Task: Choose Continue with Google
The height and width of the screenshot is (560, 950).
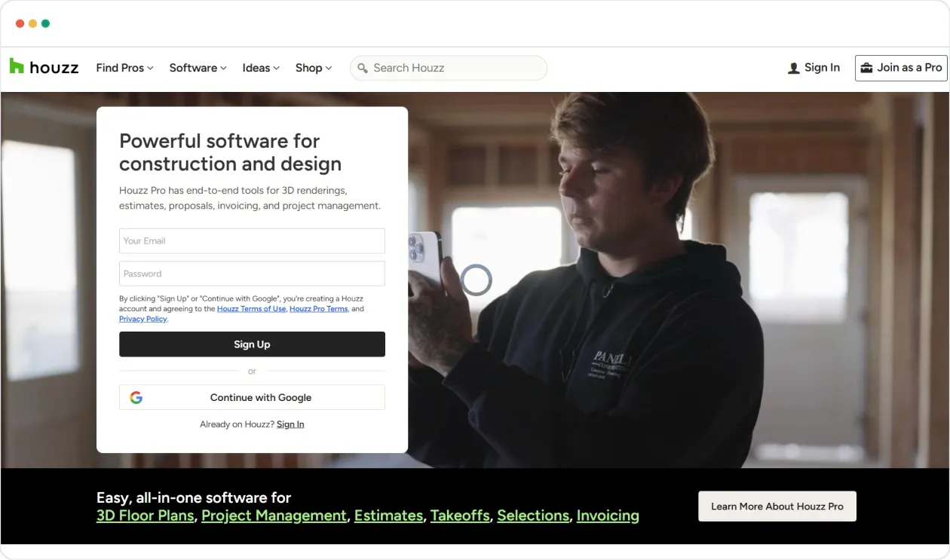Action: [252, 397]
